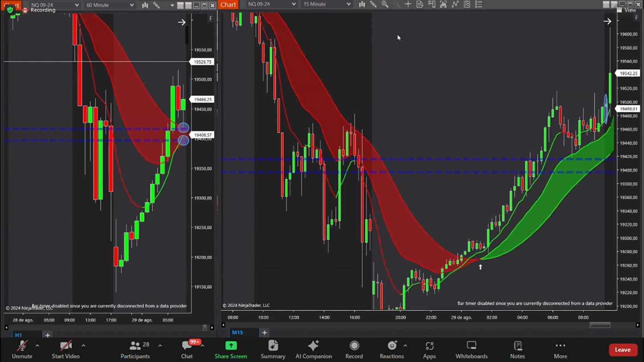Open the Participants panel
Image resolution: width=644 pixels, height=362 pixels.
point(135,350)
